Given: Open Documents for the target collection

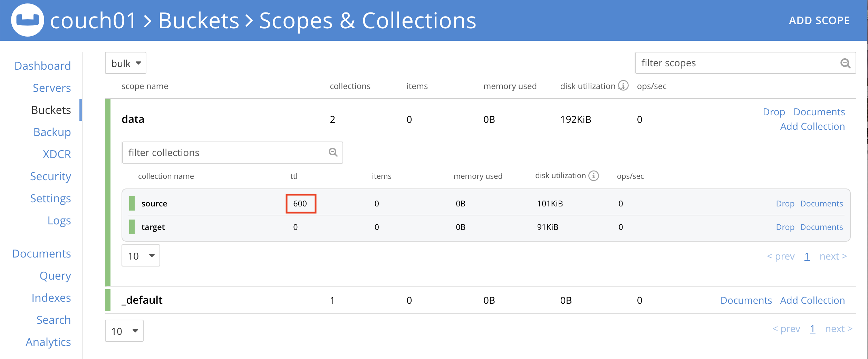Looking at the screenshot, I should coord(821,227).
